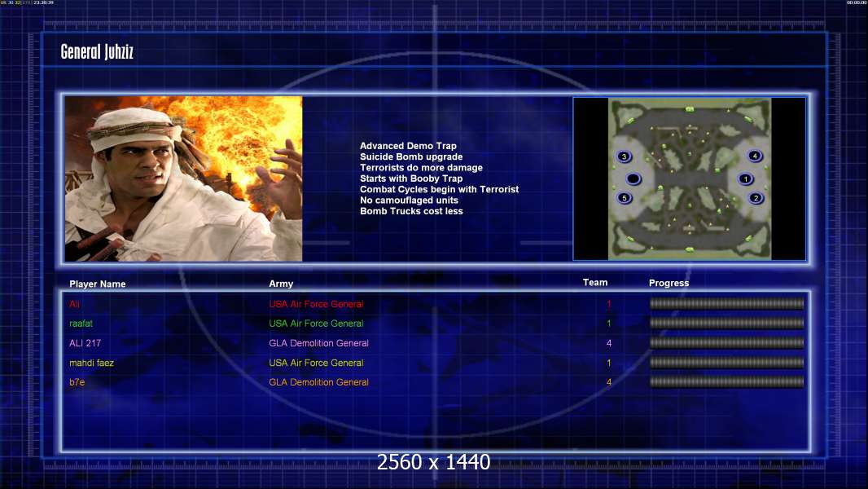Click b7e's loading progress bar
Screen dimensions: 868x489
(727, 381)
